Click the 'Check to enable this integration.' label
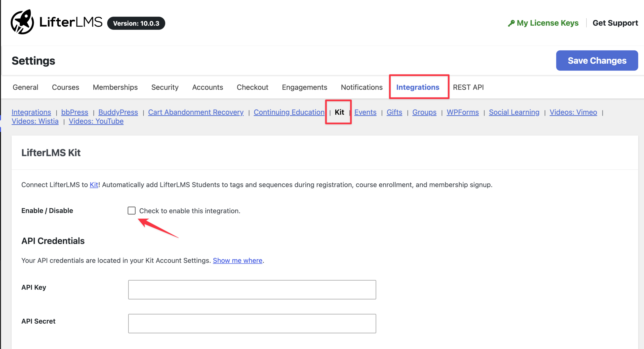 pyautogui.click(x=190, y=211)
